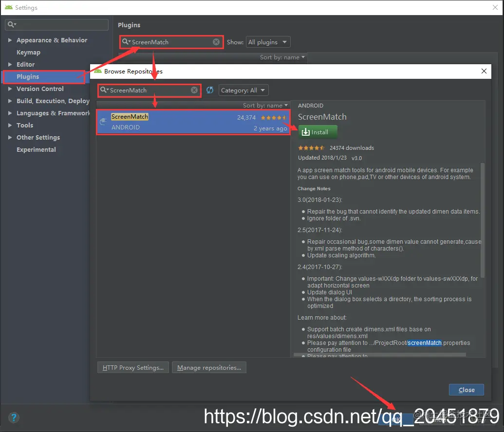Click the magnifier in Browse Repositories search
This screenshot has height=432, width=504.
[x=104, y=90]
